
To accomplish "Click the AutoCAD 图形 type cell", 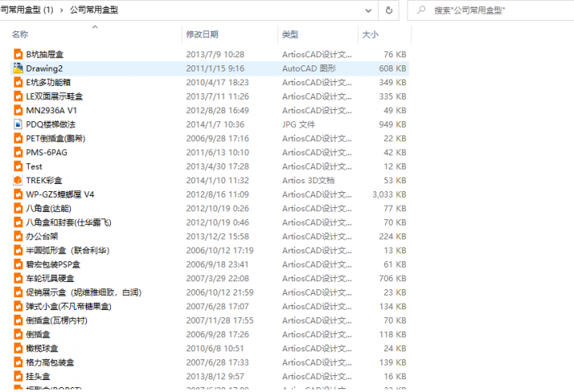I will pos(309,69).
